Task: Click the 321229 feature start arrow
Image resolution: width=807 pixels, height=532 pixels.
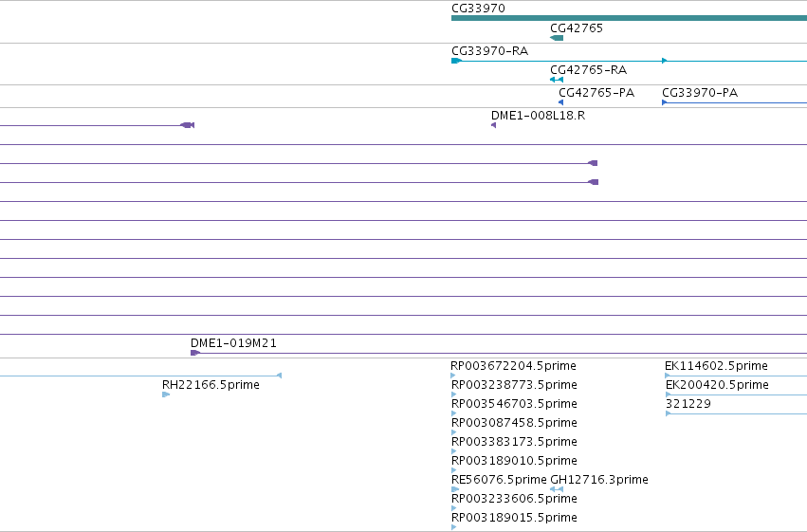Action: click(x=668, y=413)
